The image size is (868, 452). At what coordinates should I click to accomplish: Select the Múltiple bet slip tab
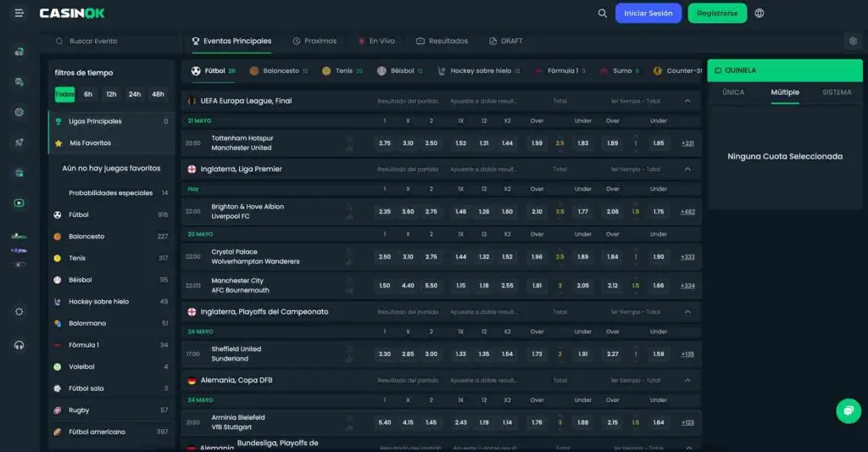(785, 92)
